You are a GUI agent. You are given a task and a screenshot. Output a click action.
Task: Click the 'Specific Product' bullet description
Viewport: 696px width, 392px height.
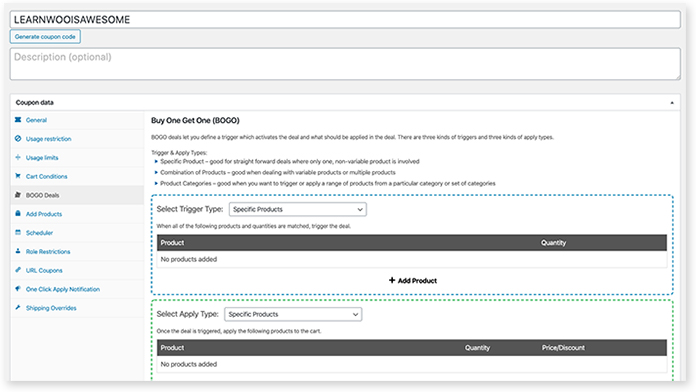click(x=290, y=162)
